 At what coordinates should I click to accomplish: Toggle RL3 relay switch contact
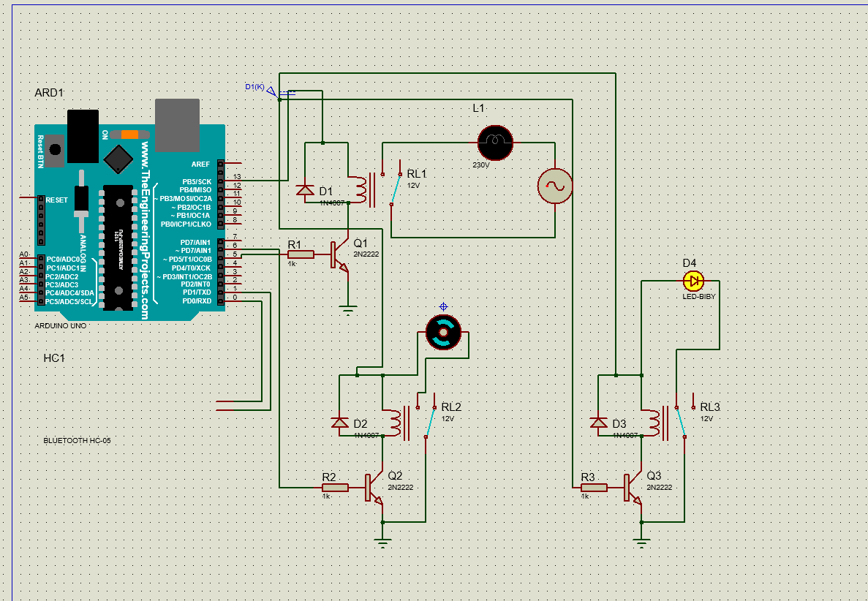[x=680, y=423]
